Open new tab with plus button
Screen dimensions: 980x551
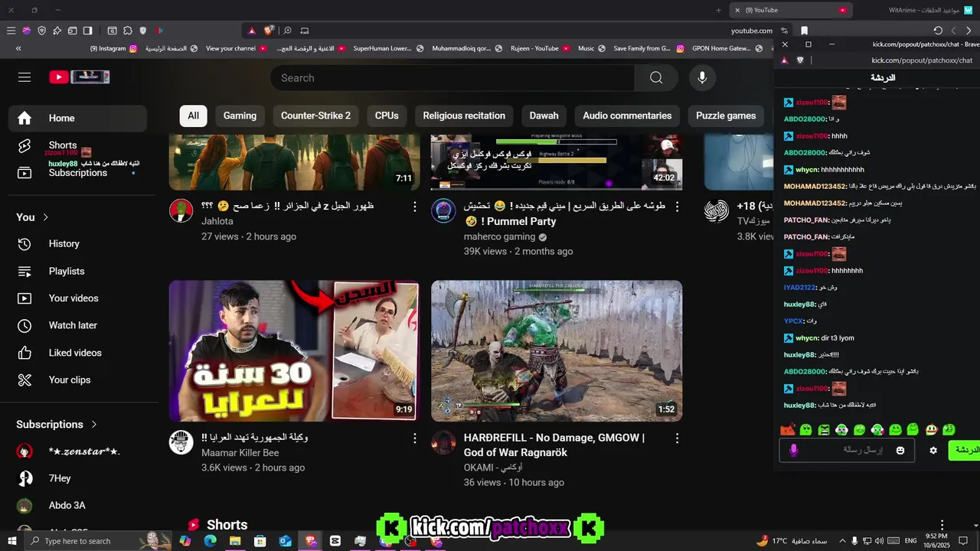coord(718,10)
